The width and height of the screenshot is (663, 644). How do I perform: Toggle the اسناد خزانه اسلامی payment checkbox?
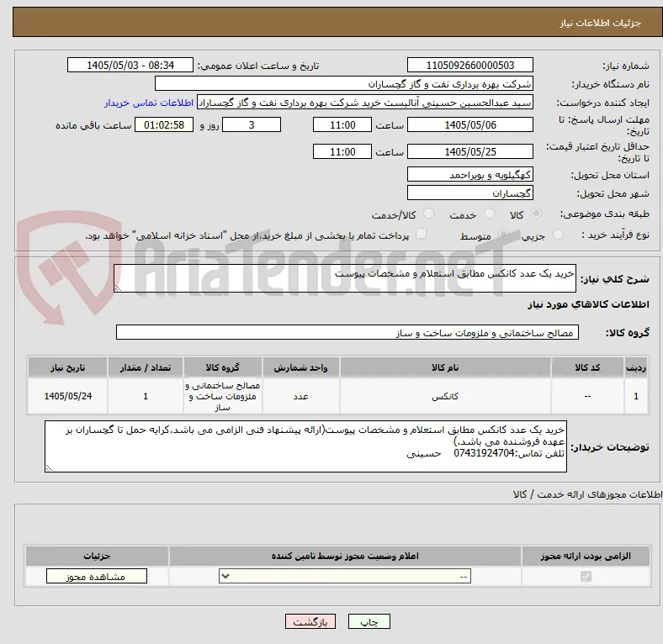(x=422, y=234)
